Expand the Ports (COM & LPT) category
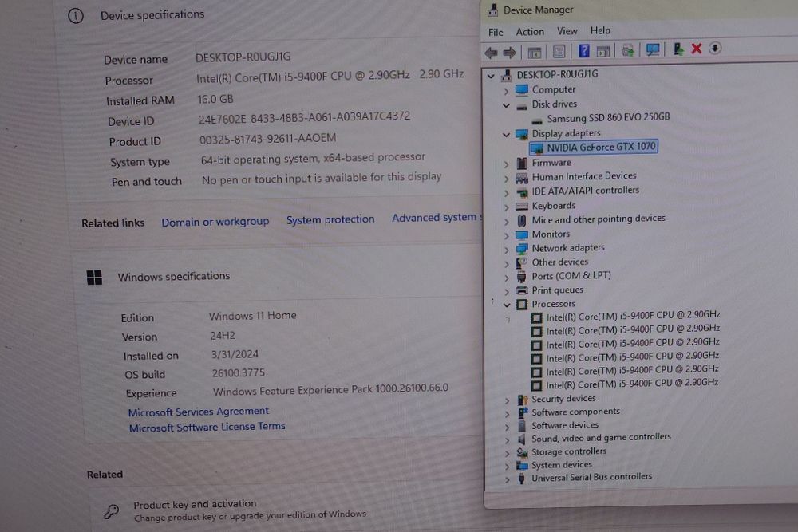Screen dimensions: 798x532 click(506, 278)
